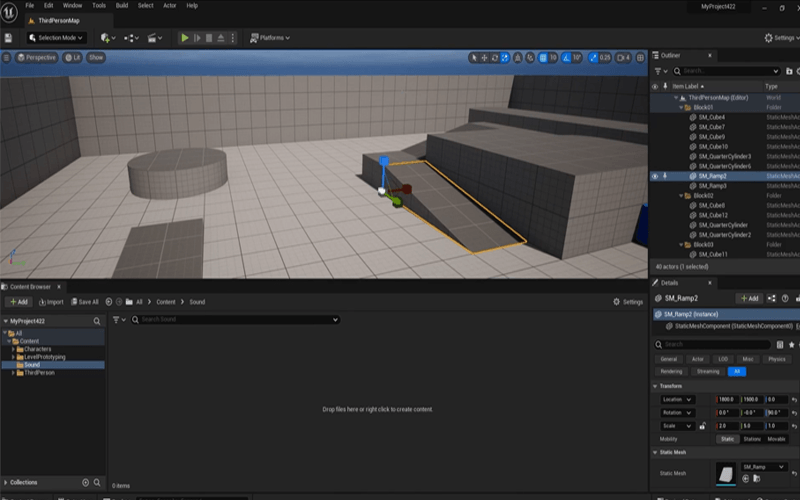Open the scale snap 0.25 dropdown
The image size is (800, 500).
(605, 58)
